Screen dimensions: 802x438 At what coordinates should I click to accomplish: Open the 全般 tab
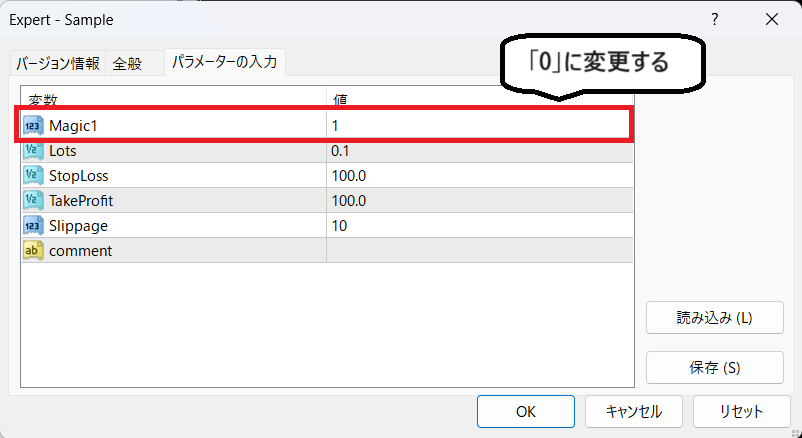click(x=127, y=64)
